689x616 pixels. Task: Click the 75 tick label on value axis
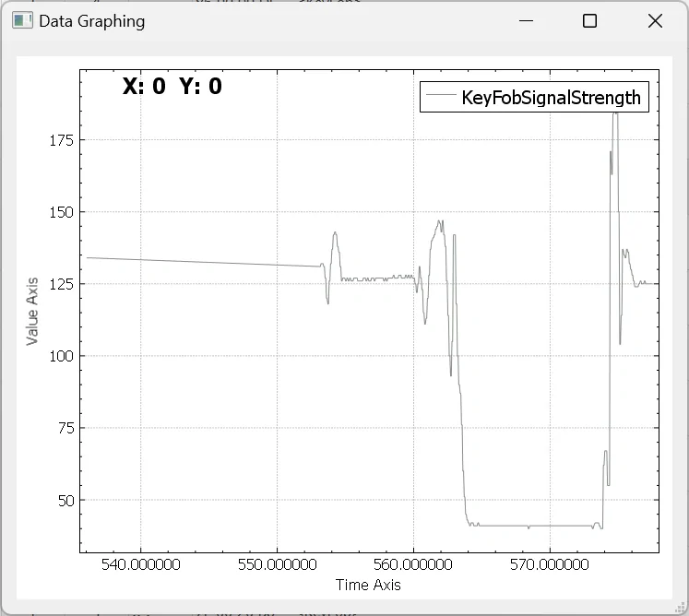coord(65,428)
